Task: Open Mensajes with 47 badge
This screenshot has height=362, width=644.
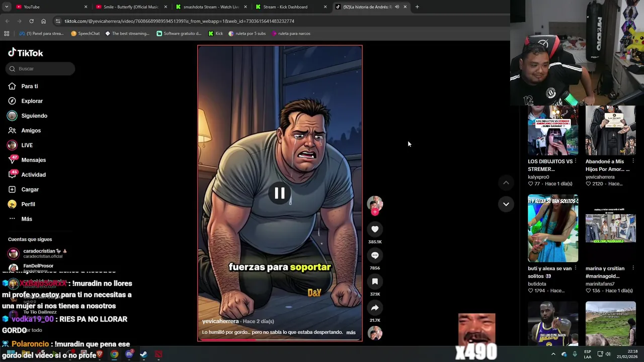Action: [27, 160]
